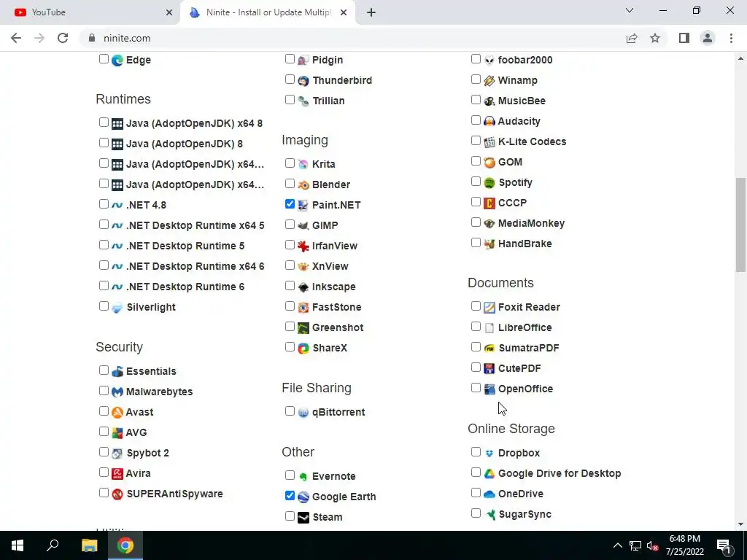747x560 pixels.
Task: Select the Ninite browser tab
Action: [x=268, y=12]
